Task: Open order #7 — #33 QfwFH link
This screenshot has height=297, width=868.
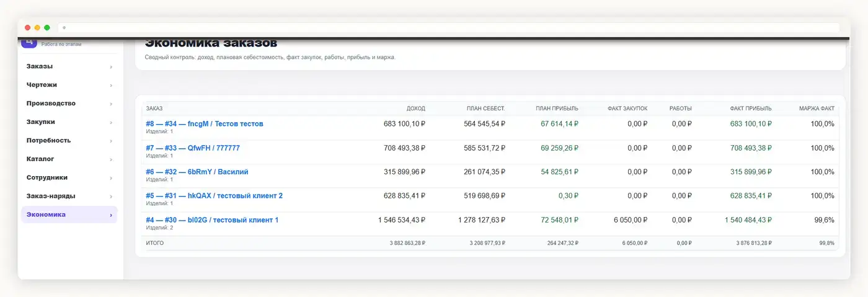Action: coord(193,148)
